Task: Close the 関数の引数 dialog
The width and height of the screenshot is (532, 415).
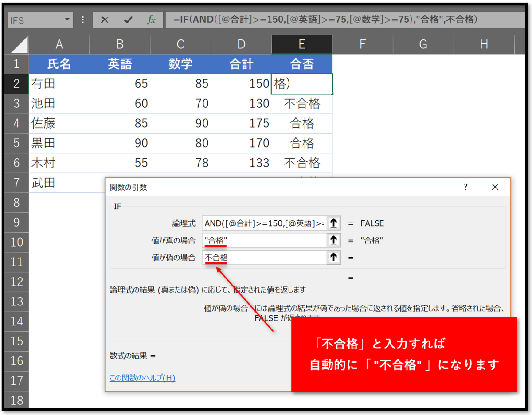Action: [x=495, y=187]
